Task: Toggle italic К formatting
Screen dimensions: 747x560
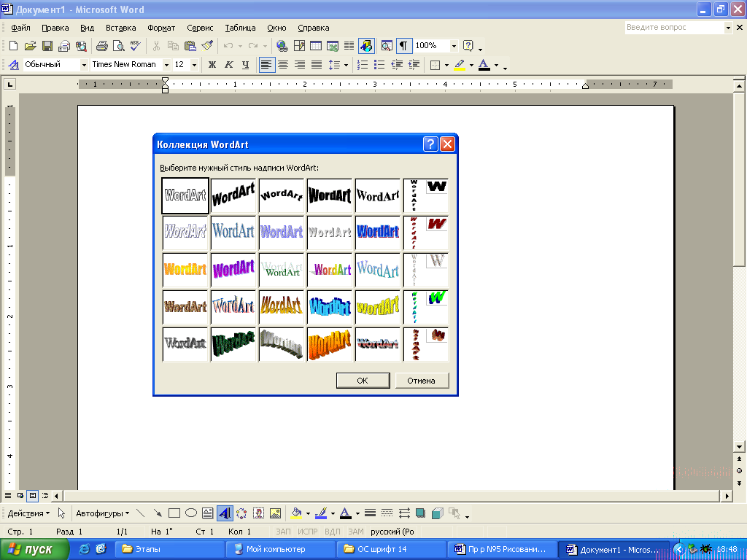Action: coord(228,65)
